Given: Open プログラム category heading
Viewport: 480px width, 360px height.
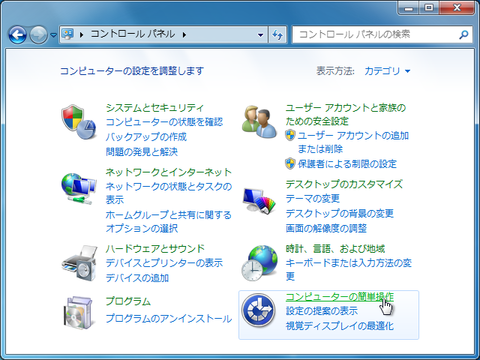Looking at the screenshot, I should [128, 301].
